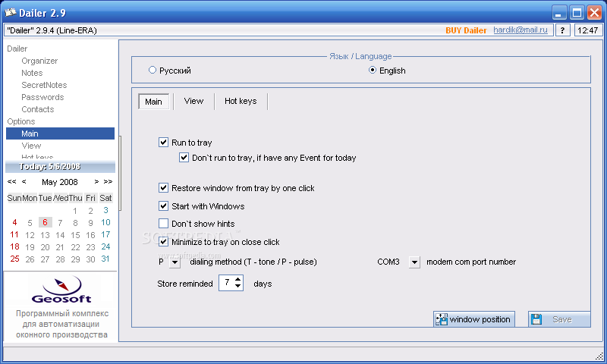Switch to the View options tab
The image size is (607, 364).
click(193, 101)
